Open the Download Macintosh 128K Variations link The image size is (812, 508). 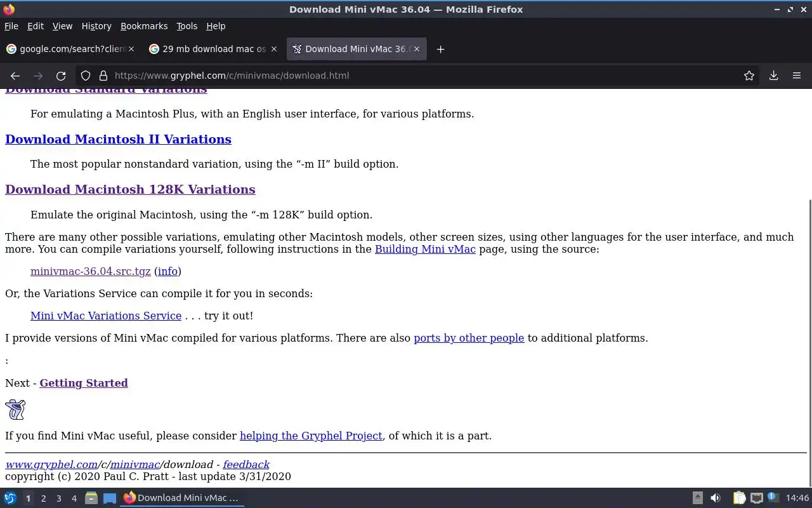(x=130, y=189)
